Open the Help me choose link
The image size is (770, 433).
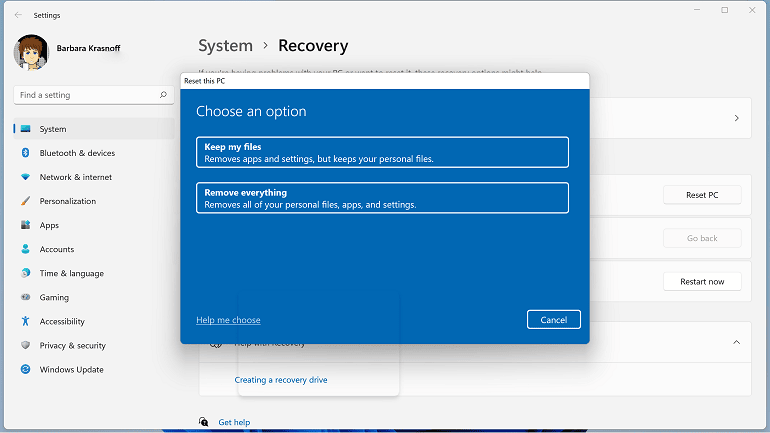228,320
